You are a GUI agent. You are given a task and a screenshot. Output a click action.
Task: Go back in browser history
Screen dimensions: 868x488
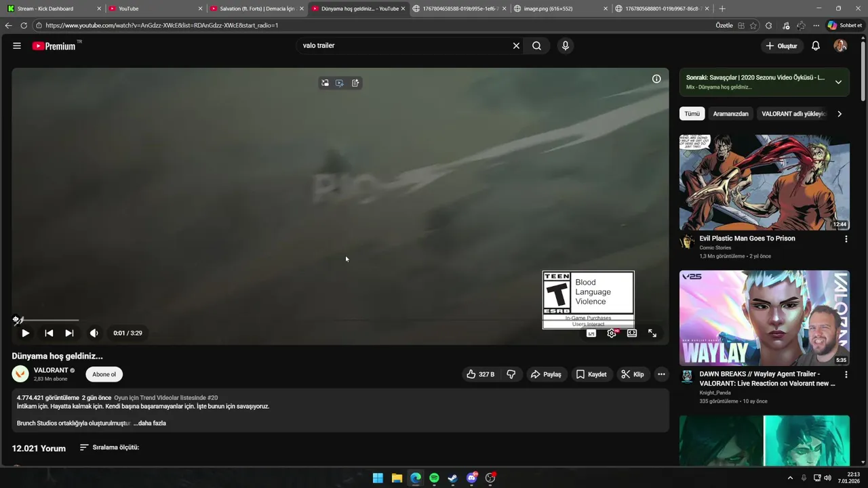(x=8, y=26)
